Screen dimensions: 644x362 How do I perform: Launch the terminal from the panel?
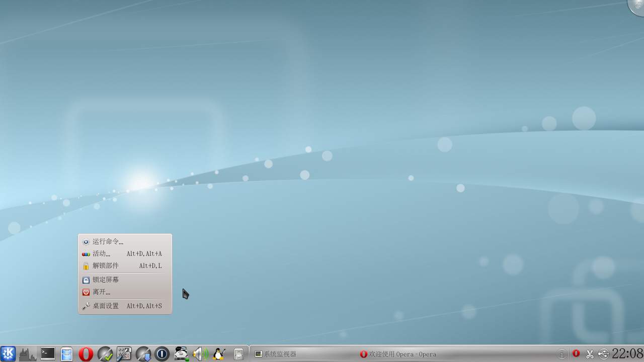pos(48,354)
